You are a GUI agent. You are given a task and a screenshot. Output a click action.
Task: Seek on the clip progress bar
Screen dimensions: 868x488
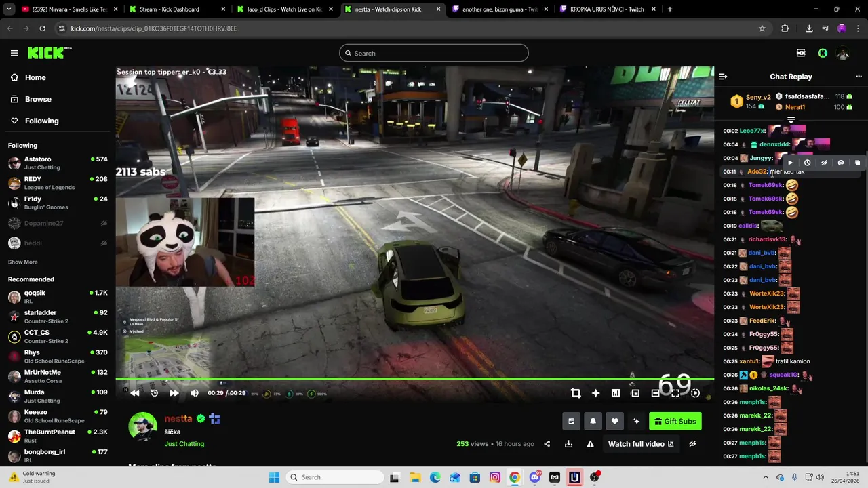(414, 379)
